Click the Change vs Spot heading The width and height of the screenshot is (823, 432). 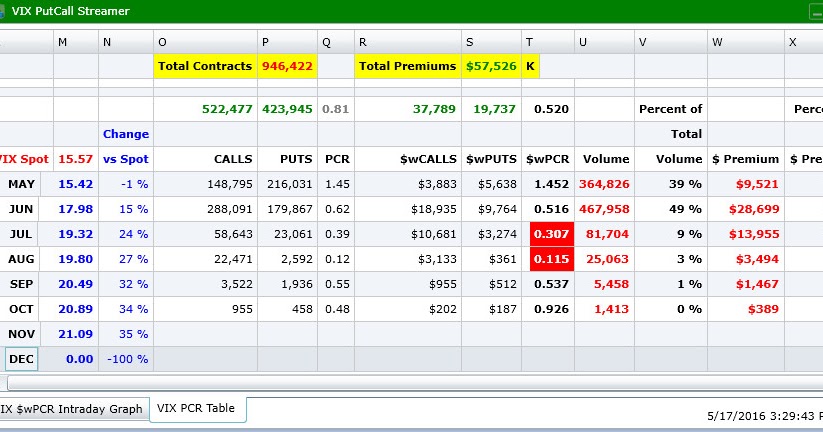tap(126, 146)
